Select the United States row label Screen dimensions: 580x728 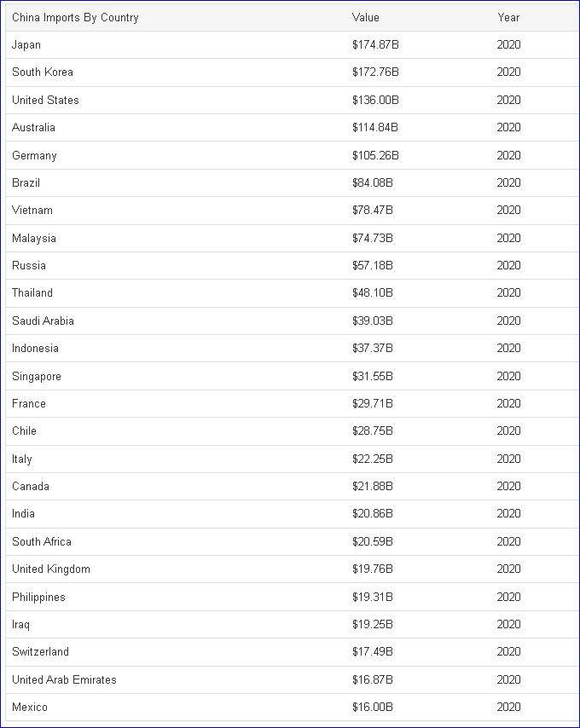(45, 100)
